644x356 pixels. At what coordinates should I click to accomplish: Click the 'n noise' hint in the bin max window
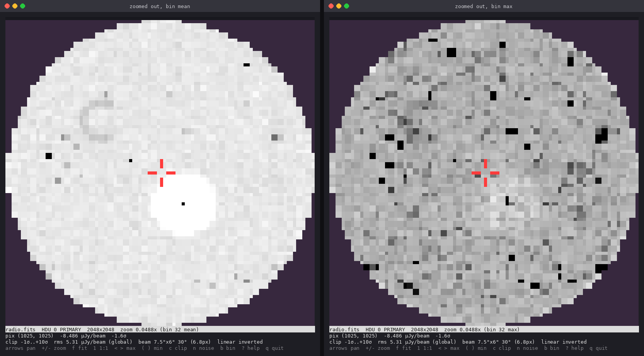click(527, 348)
